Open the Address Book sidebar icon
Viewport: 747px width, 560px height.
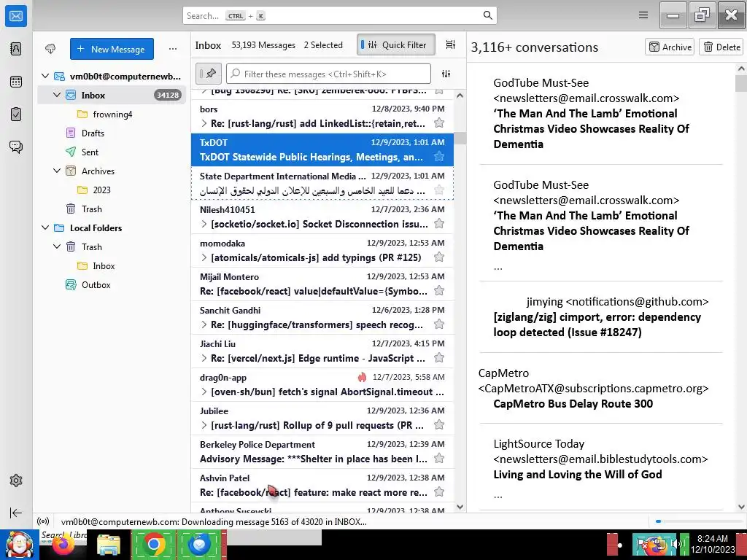coord(16,49)
